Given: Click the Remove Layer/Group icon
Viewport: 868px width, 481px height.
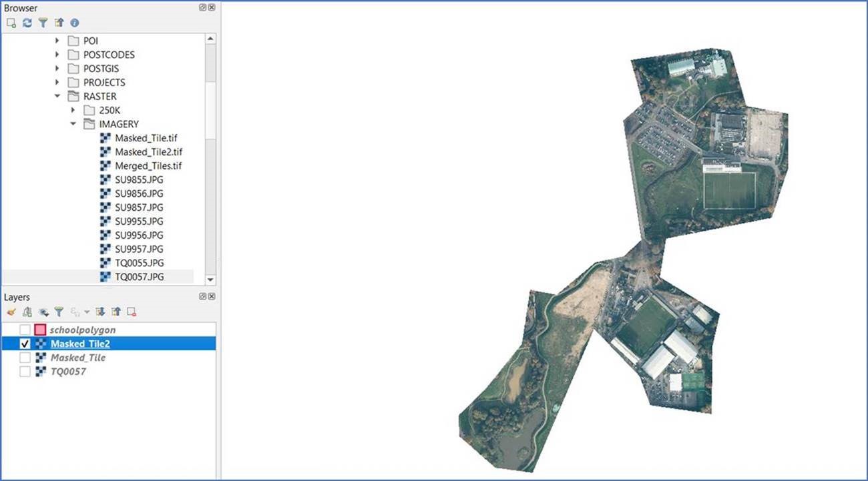Looking at the screenshot, I should pyautogui.click(x=131, y=312).
